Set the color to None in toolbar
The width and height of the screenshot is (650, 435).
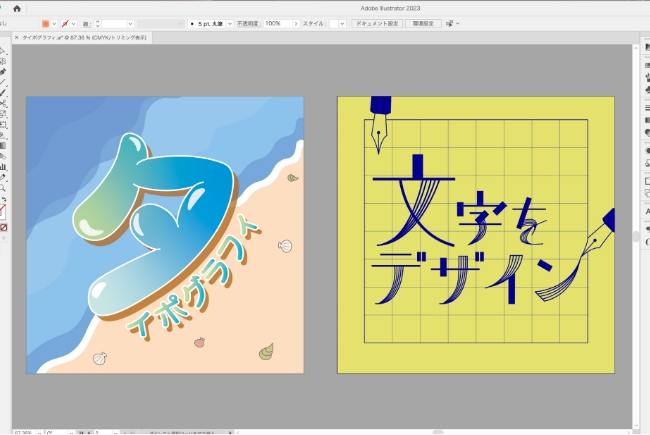4,227
